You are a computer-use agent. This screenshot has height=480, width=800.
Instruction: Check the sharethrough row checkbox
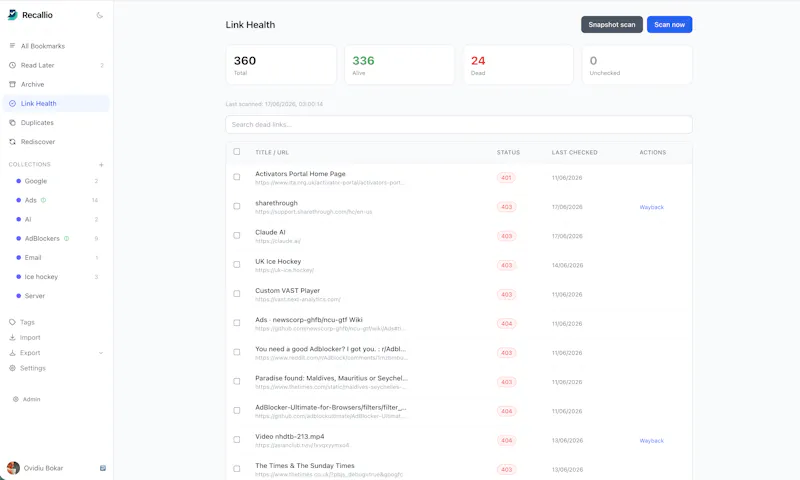click(x=237, y=206)
